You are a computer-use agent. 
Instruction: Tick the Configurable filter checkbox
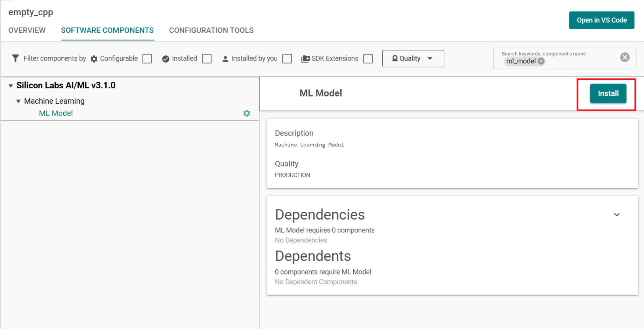point(147,59)
